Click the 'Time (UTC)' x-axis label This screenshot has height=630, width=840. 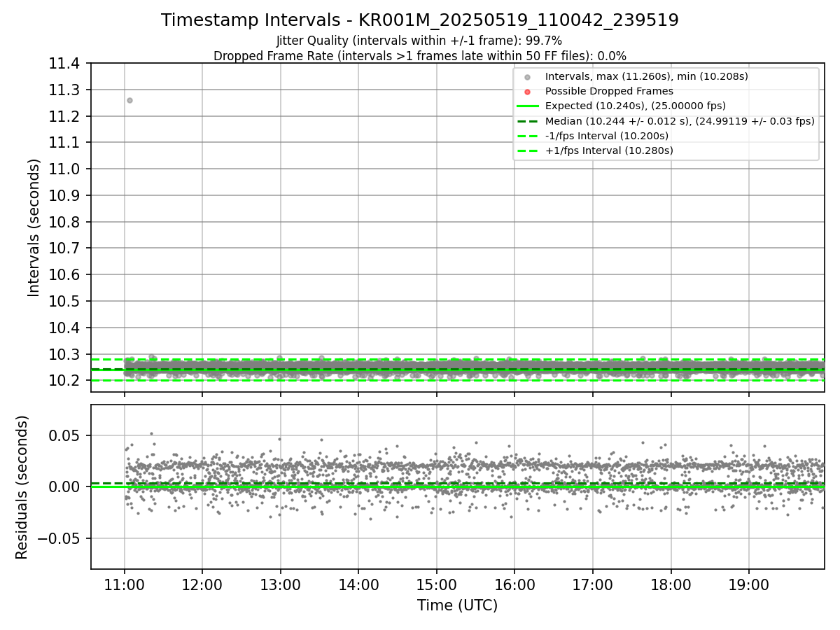tap(457, 605)
